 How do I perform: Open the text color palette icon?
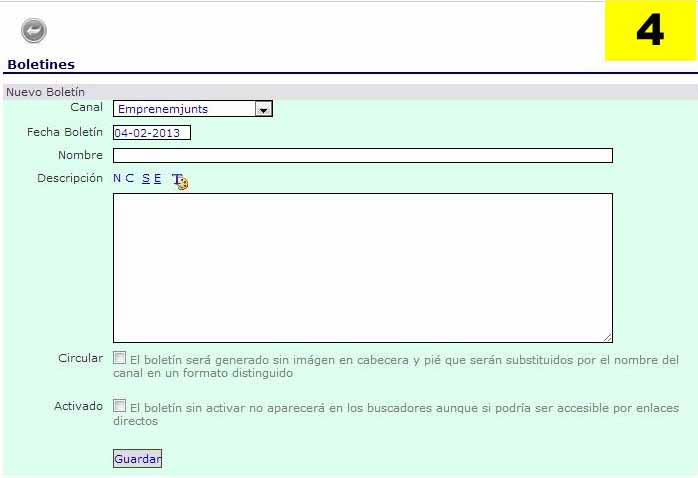[x=179, y=181]
